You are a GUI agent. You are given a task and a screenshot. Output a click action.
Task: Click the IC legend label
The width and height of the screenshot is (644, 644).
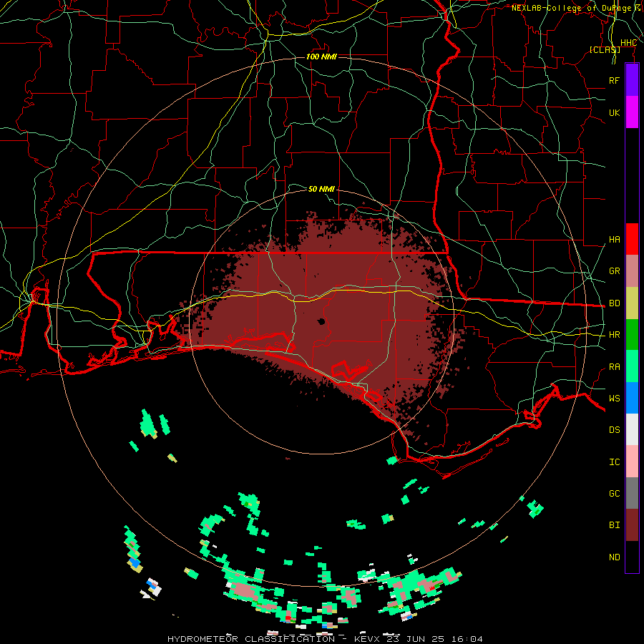(x=615, y=462)
